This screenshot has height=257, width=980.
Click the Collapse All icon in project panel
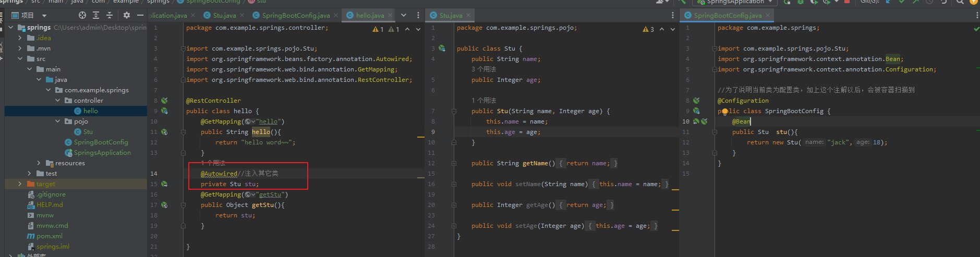(110, 15)
